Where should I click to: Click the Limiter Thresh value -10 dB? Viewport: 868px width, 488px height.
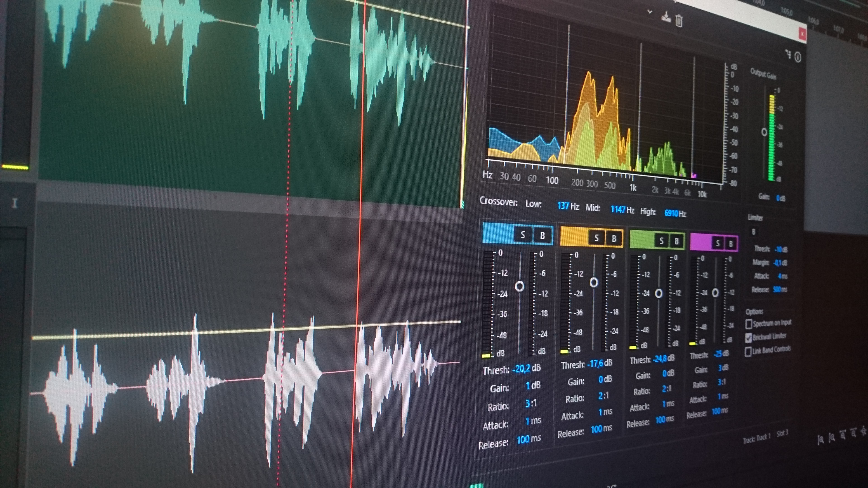click(781, 250)
